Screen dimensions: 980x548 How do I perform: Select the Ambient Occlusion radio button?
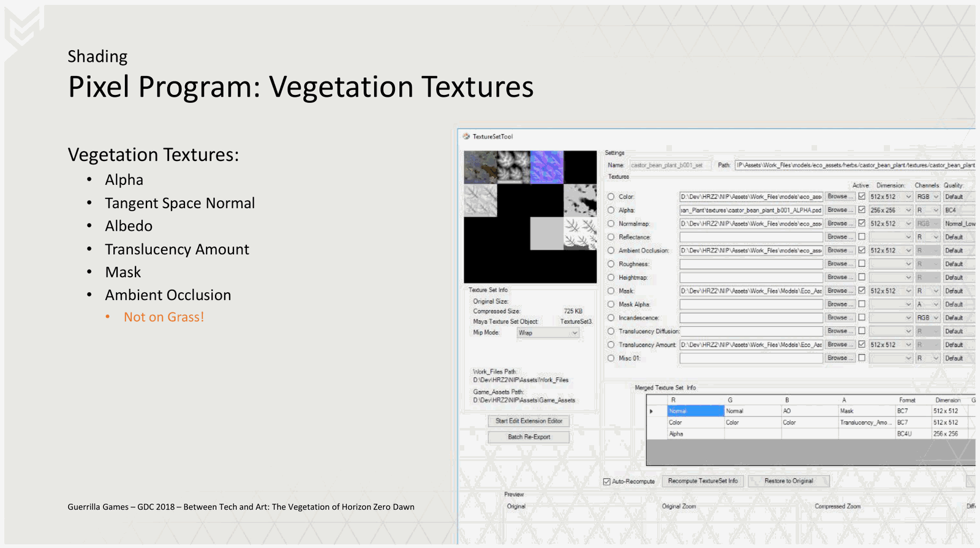coord(611,250)
